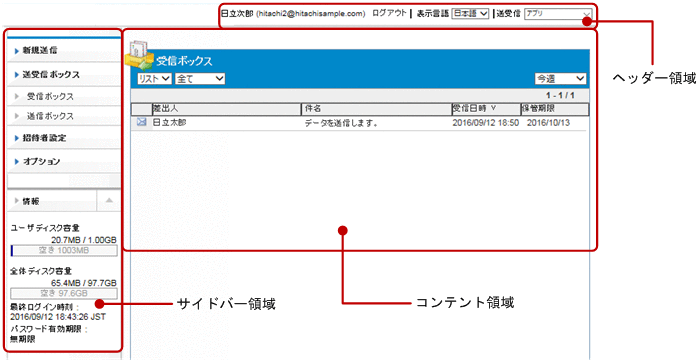The image size is (700, 363).
Task: Click the 65.4MB / 97.7GB usage text
Action: coord(83,283)
